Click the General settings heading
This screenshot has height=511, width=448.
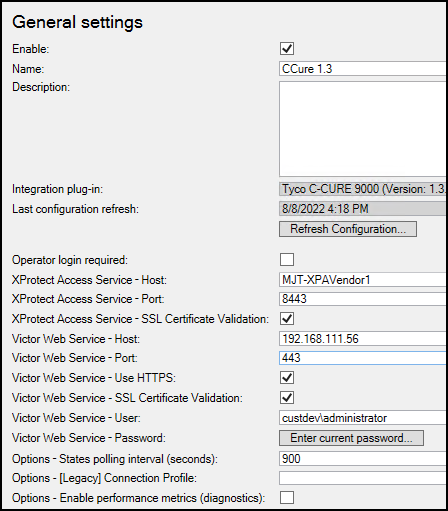(77, 23)
